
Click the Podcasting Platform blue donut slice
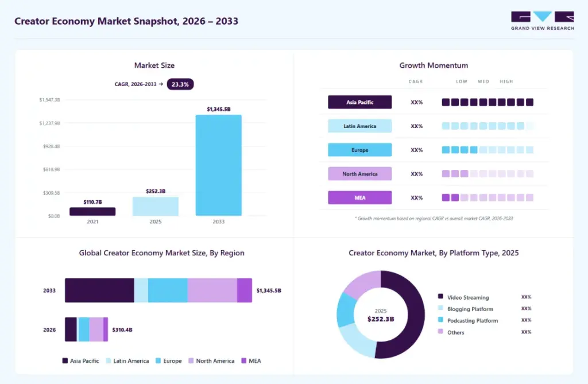point(345,310)
